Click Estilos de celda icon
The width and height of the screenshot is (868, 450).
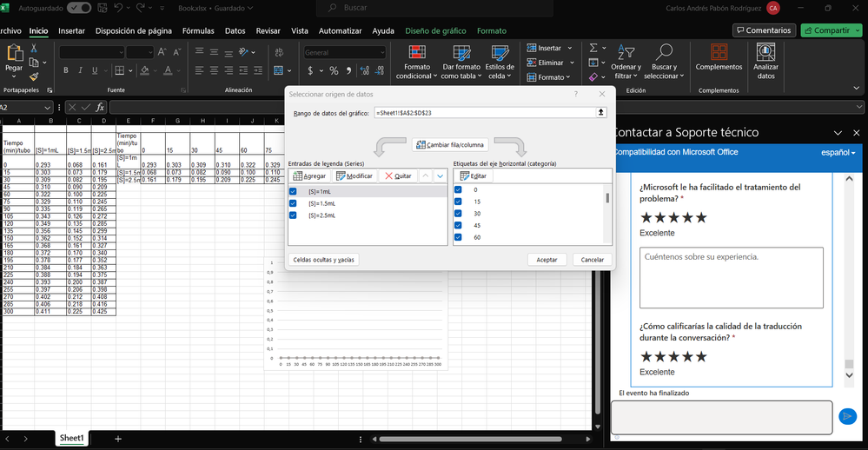(499, 54)
